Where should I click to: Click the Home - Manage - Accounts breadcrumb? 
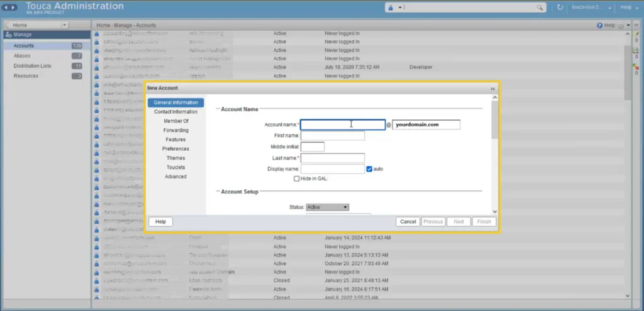(x=126, y=25)
